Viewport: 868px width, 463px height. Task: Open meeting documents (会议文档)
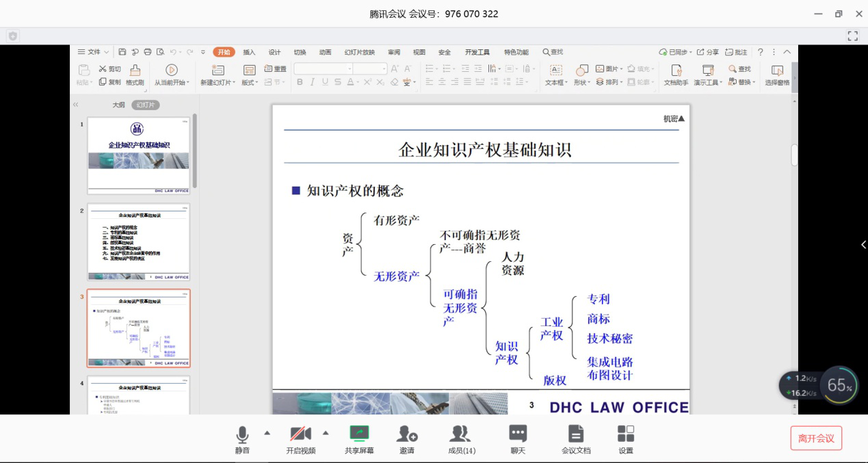coord(576,439)
